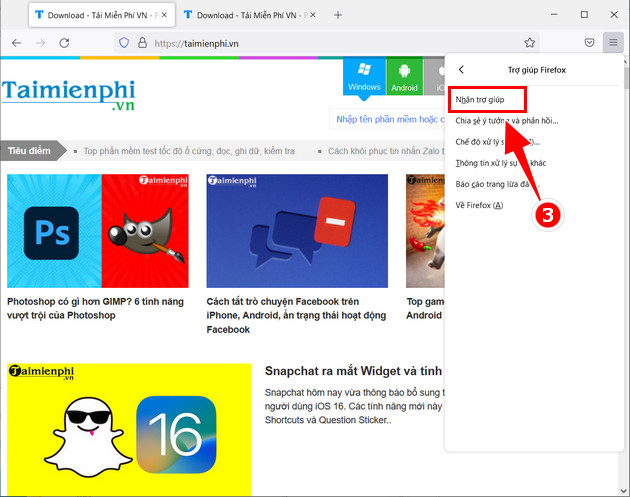Bookmark this page with the star icon
The width and height of the screenshot is (630, 497).
point(530,43)
